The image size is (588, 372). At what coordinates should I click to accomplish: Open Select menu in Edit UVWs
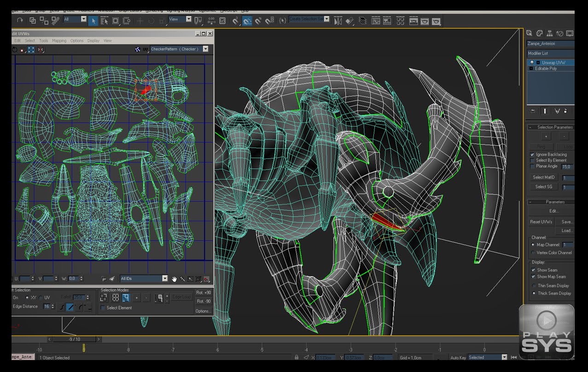point(30,41)
